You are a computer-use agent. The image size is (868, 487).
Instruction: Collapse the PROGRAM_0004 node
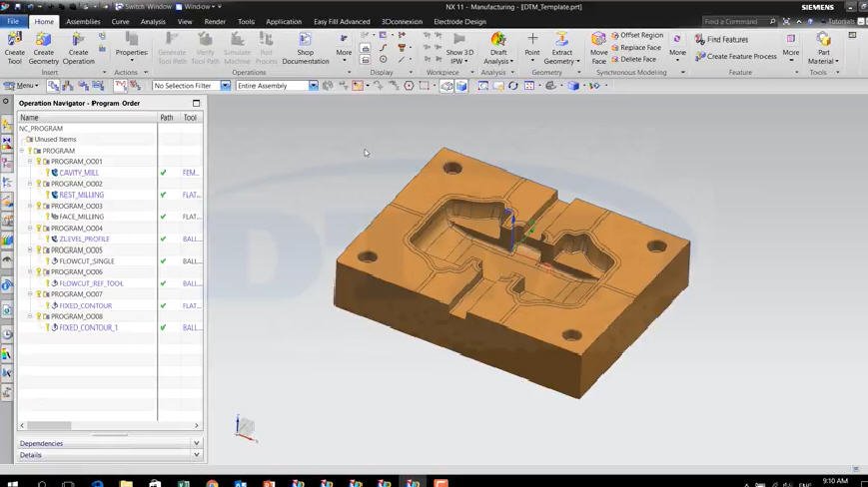(30, 228)
